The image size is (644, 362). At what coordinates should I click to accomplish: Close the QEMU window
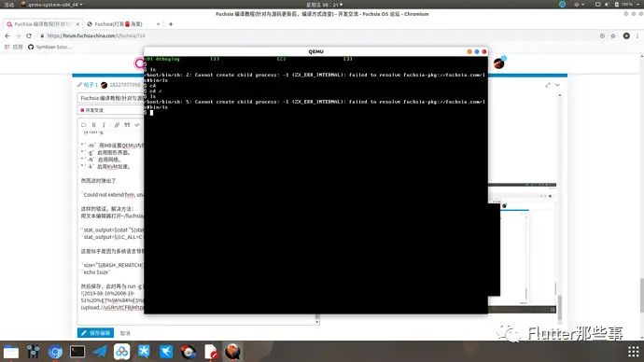[484, 51]
